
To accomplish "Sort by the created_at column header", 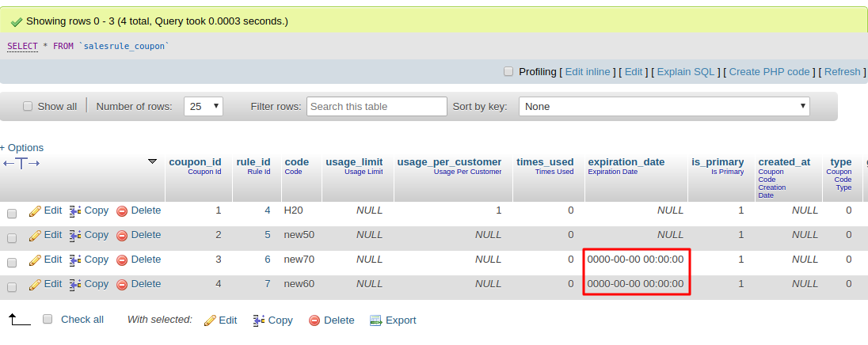I will point(784,162).
